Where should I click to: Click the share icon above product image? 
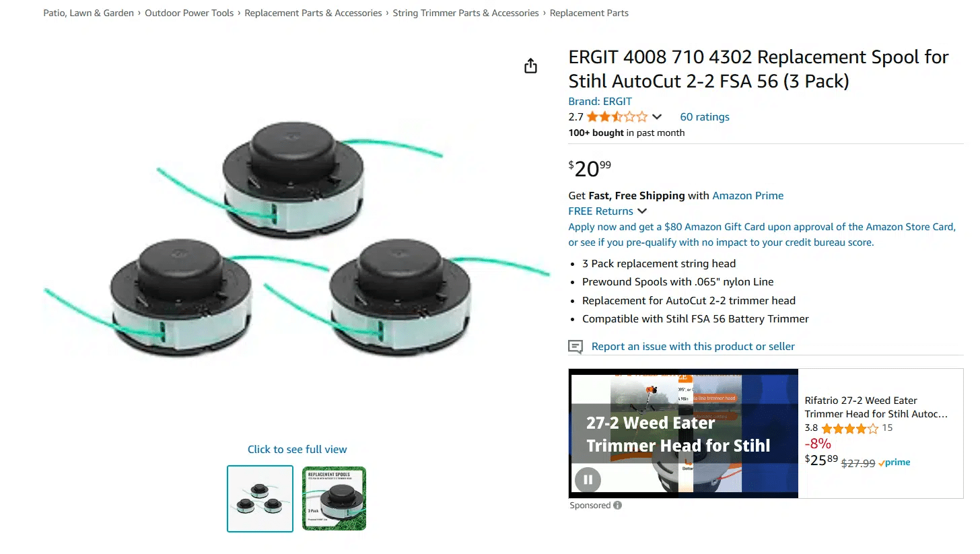click(531, 65)
